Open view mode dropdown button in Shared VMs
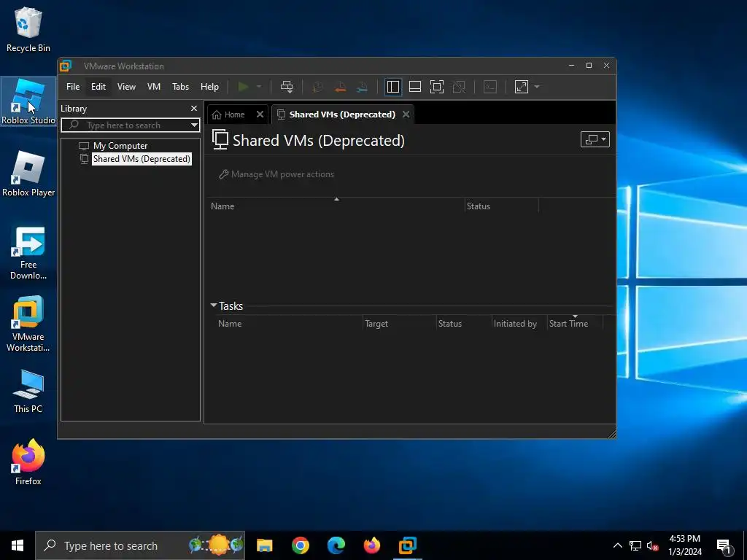Screen dimensions: 747x560 tap(595, 139)
